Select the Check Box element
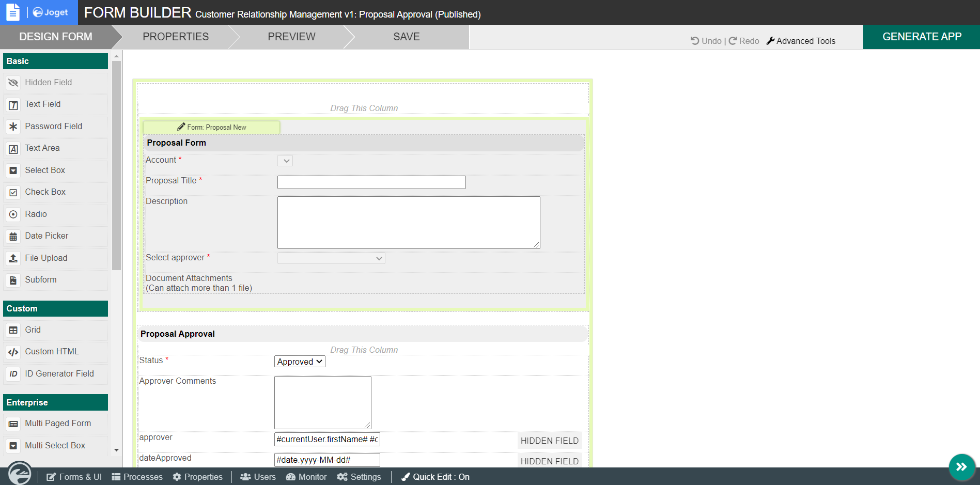This screenshot has width=980, height=485. [45, 192]
